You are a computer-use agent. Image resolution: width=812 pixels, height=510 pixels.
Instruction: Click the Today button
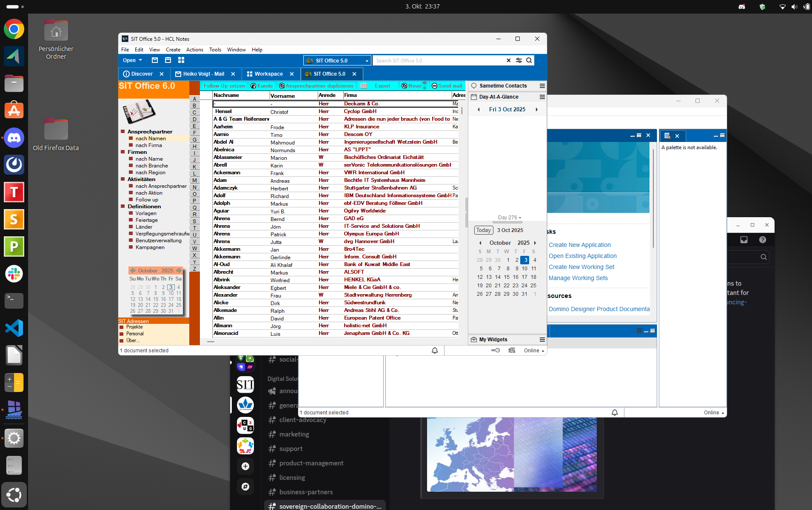pyautogui.click(x=483, y=230)
